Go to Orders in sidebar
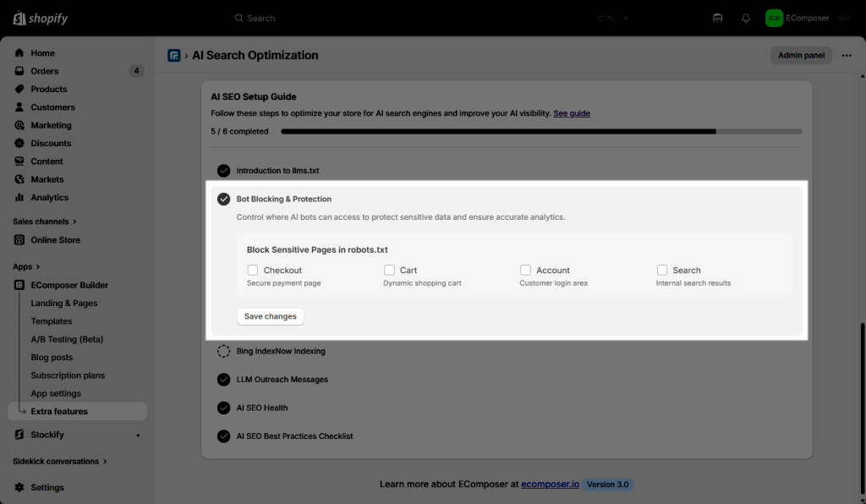Image resolution: width=866 pixels, height=504 pixels. pyautogui.click(x=45, y=71)
